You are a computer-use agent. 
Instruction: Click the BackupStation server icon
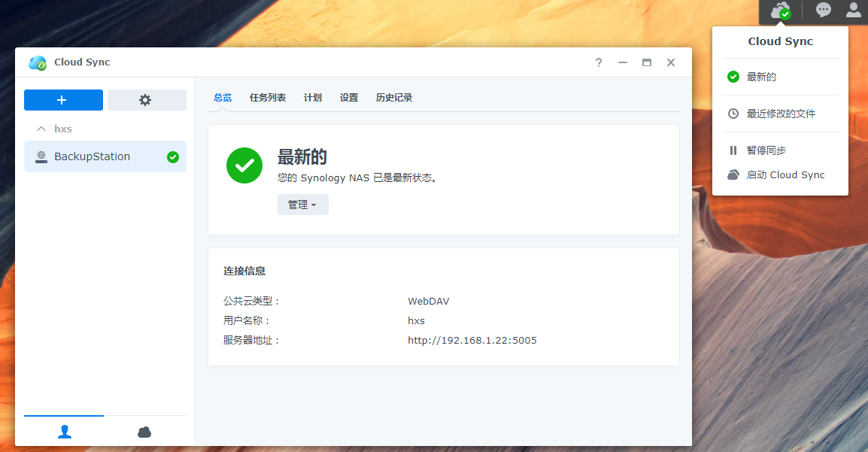pyautogui.click(x=41, y=157)
